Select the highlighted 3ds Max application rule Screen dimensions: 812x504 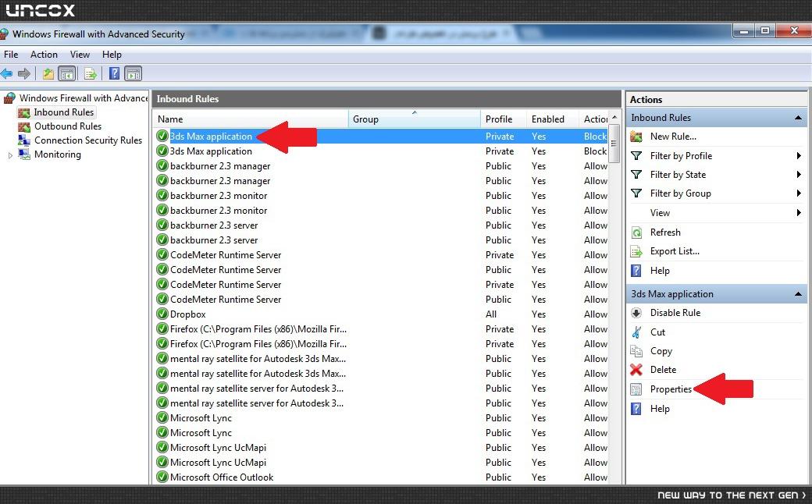[381, 137]
